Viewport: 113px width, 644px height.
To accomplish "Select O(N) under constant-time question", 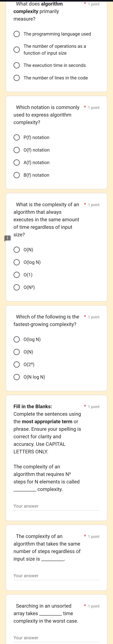I will [x=17, y=250].
